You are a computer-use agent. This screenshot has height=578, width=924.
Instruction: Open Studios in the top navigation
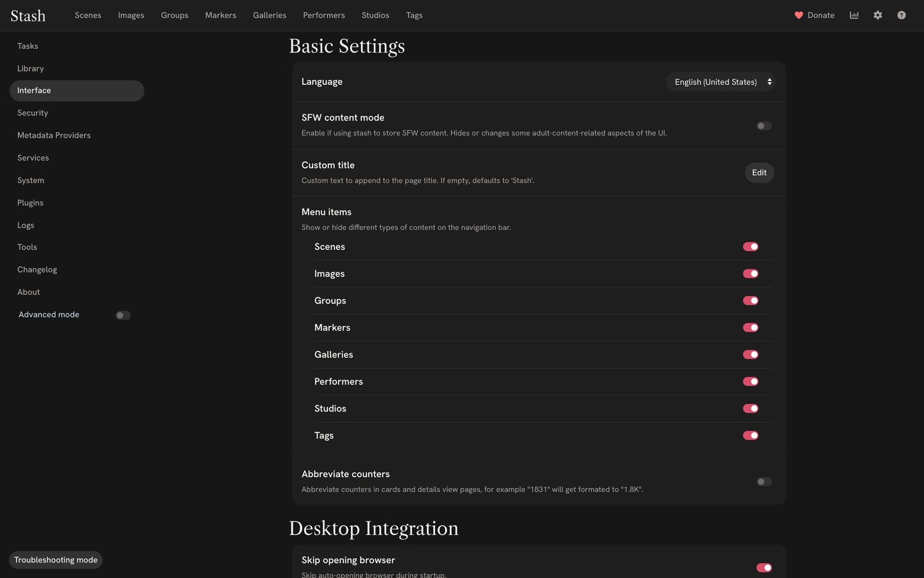pos(375,15)
